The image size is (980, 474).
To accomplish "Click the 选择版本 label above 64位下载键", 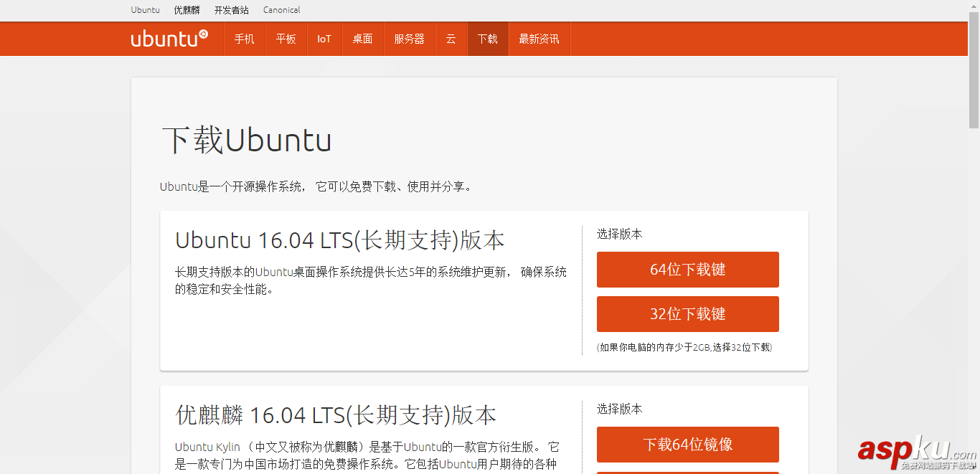I will pyautogui.click(x=620, y=234).
